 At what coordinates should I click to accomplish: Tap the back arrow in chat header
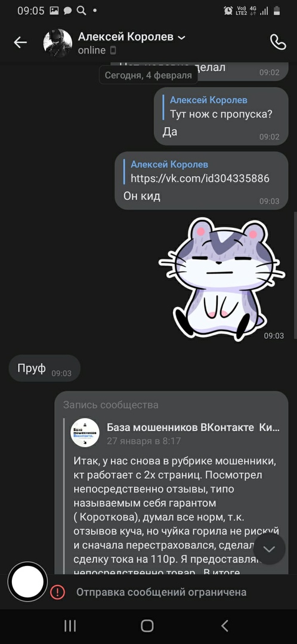pos(20,42)
